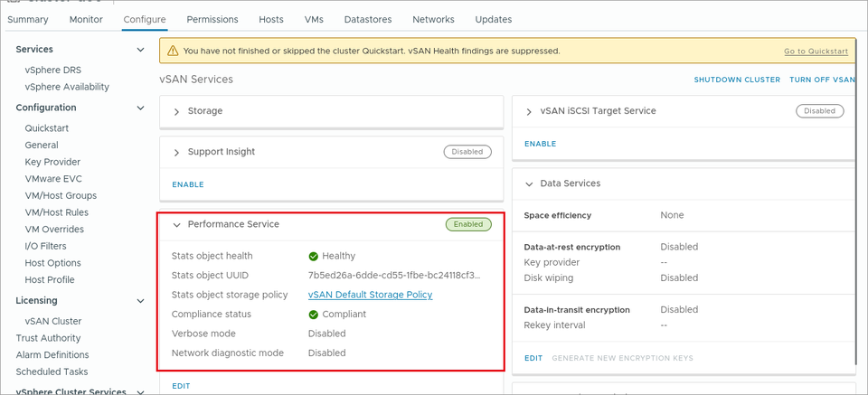
Task: Open VMware EVC settings
Action: pos(53,179)
